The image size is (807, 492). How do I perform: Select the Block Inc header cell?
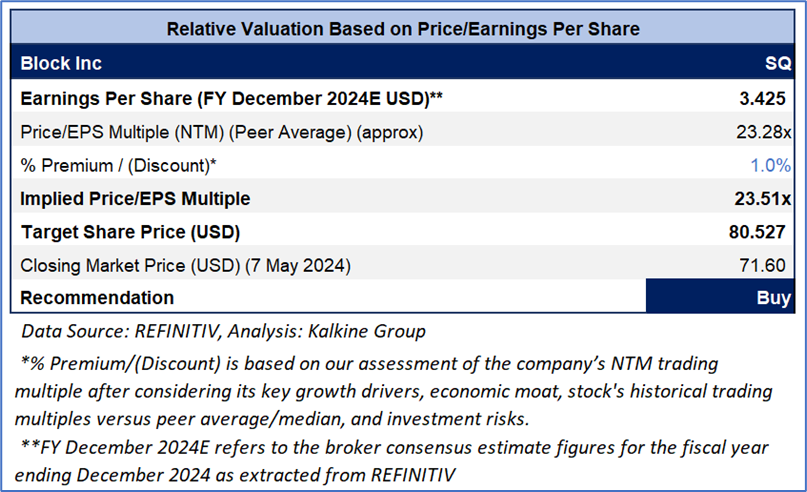(x=61, y=63)
